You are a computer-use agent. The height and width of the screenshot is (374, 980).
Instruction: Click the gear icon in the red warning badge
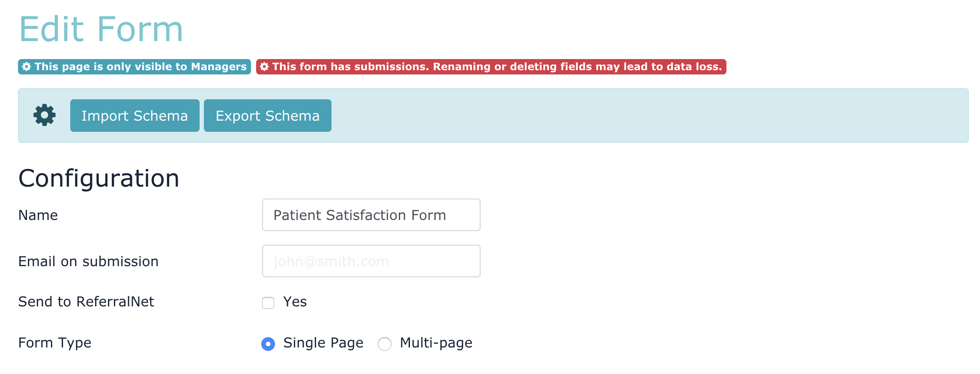(264, 67)
